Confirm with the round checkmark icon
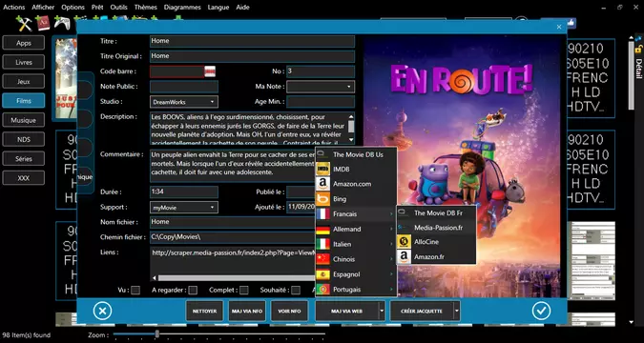This screenshot has width=644, height=343. [x=541, y=311]
